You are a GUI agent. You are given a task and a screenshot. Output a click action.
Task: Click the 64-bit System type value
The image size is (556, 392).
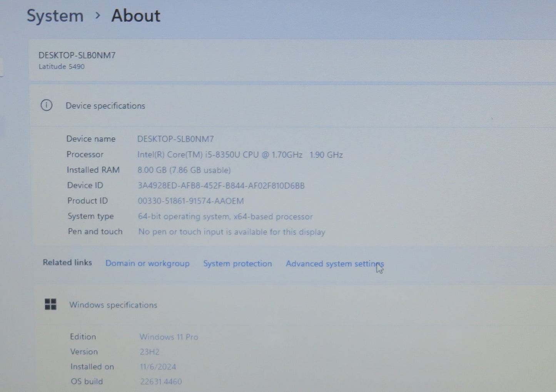225,217
